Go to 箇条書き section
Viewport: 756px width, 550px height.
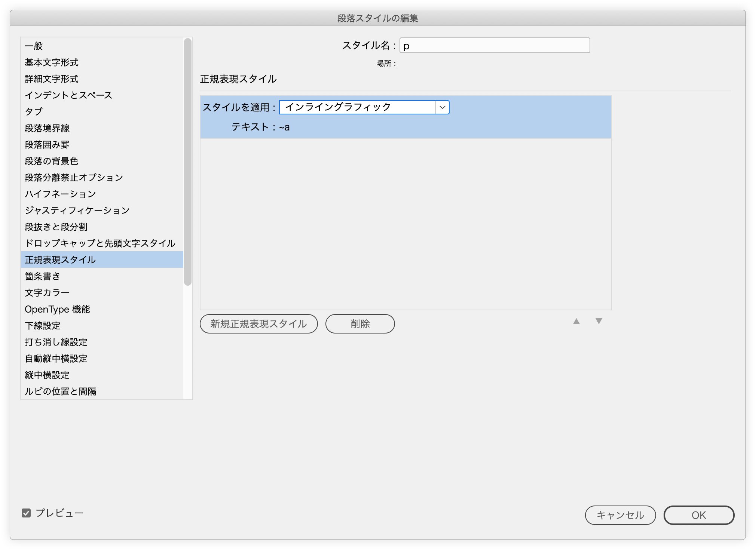coord(42,276)
